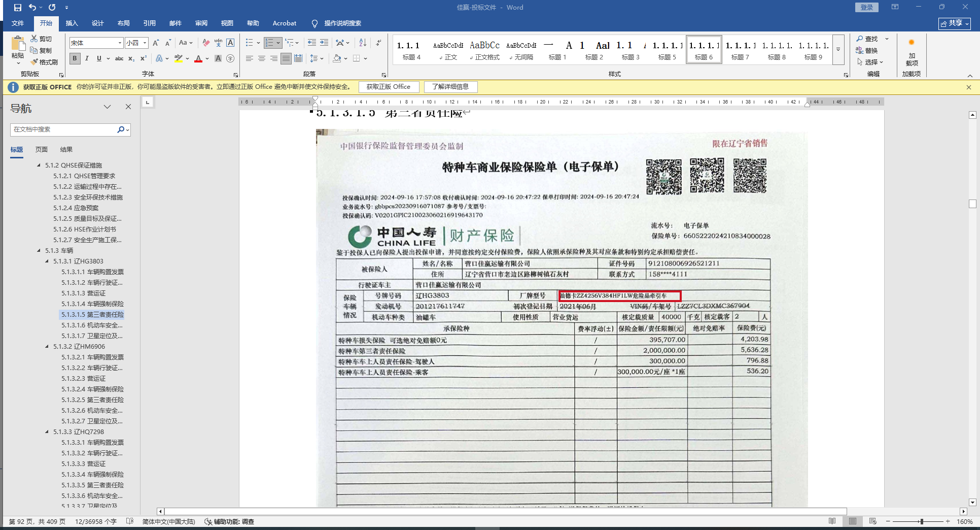The height and width of the screenshot is (530, 980).
Task: Toggle paragraph marks visibility
Action: (378, 43)
